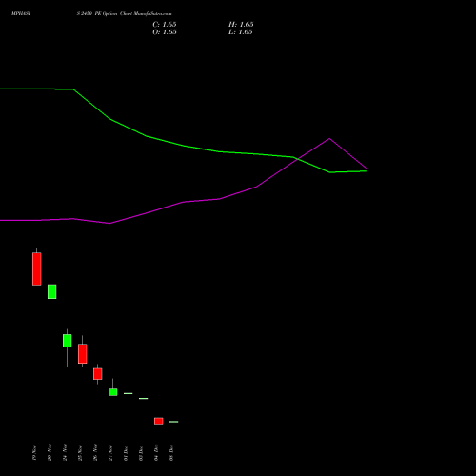476x476 pixels.
Task: Click the close price value C: 1.65
Action: [165, 25]
